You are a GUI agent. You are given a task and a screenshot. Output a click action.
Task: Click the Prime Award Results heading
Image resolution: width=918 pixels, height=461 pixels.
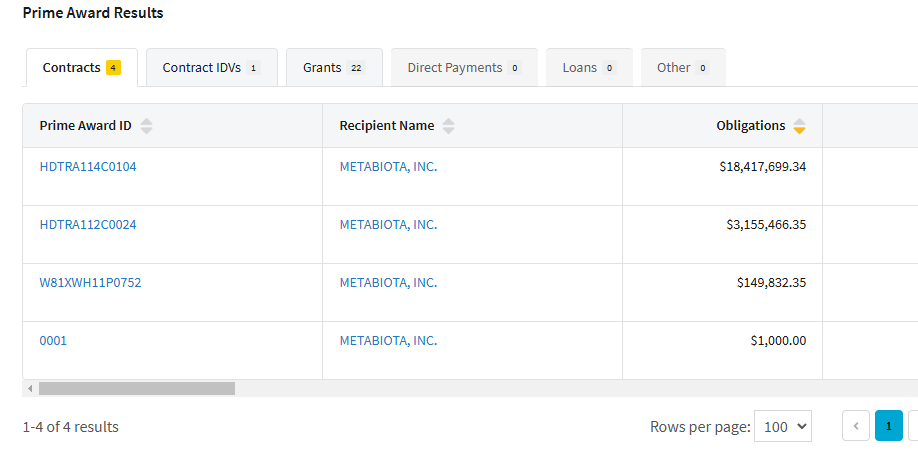(93, 13)
